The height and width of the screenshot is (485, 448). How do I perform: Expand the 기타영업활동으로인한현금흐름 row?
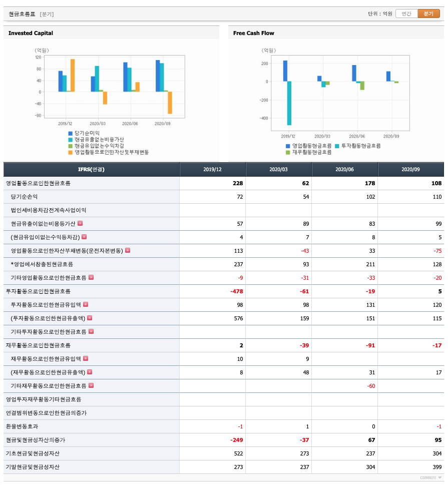pyautogui.click(x=91, y=277)
